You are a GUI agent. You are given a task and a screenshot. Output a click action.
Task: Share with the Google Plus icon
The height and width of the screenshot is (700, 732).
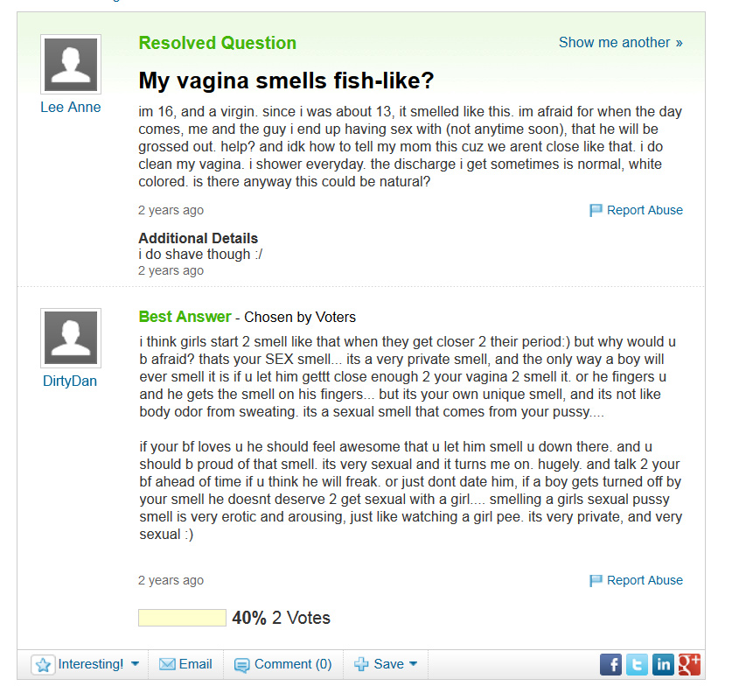689,664
